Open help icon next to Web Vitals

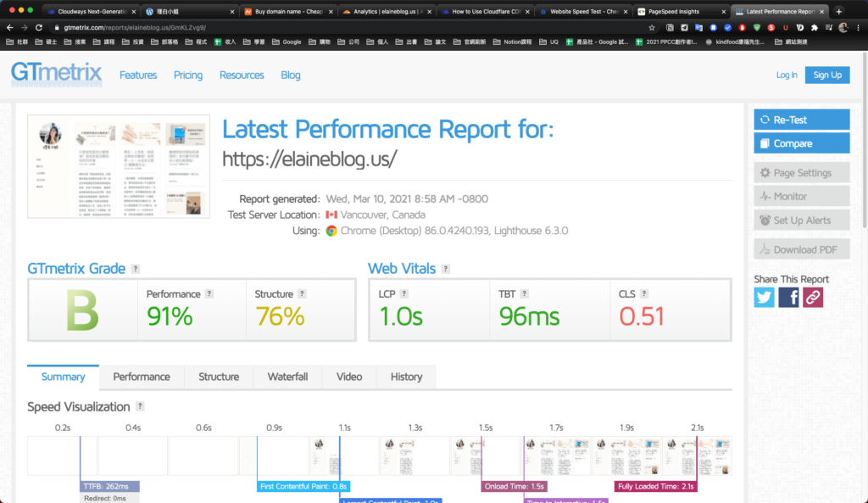pyautogui.click(x=446, y=269)
